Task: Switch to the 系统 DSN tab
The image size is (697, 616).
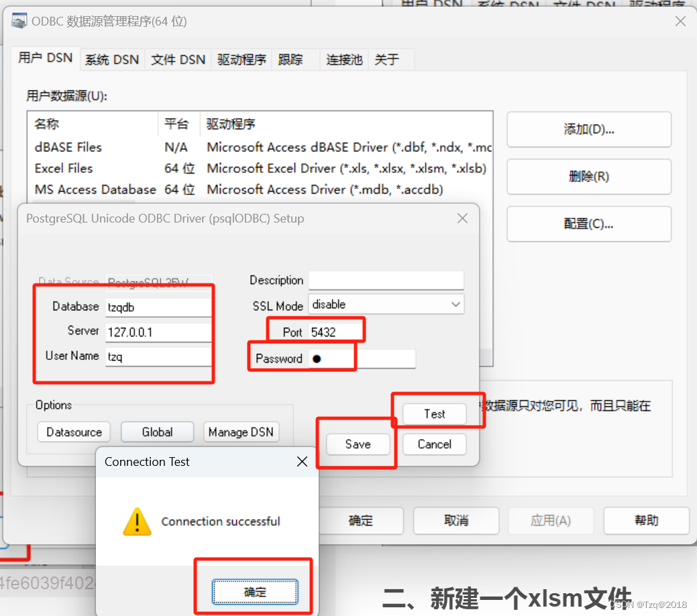Action: point(111,59)
